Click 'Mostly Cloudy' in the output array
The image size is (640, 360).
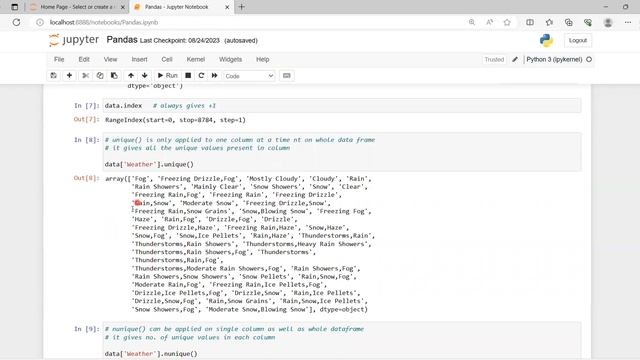(274, 178)
